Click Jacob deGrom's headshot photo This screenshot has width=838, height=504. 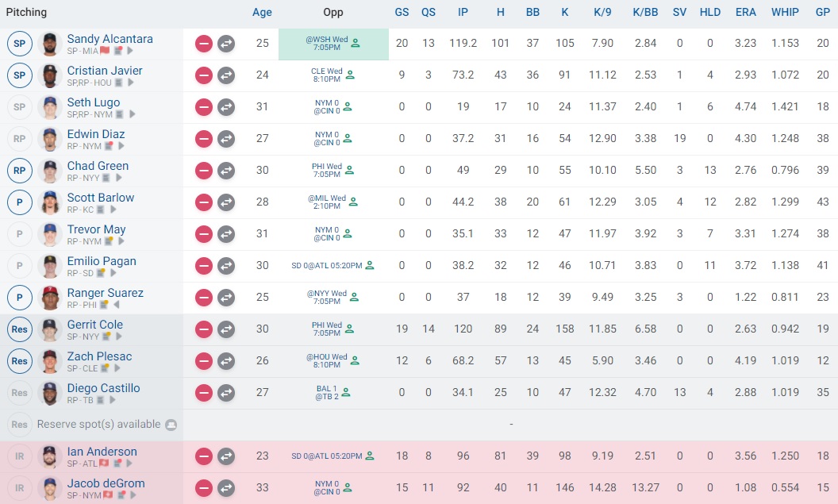tap(50, 488)
